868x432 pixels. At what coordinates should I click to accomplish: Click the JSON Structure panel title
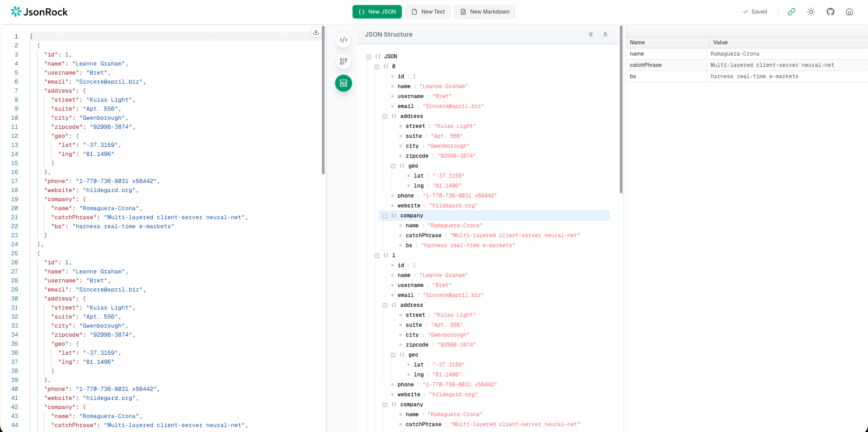click(388, 34)
